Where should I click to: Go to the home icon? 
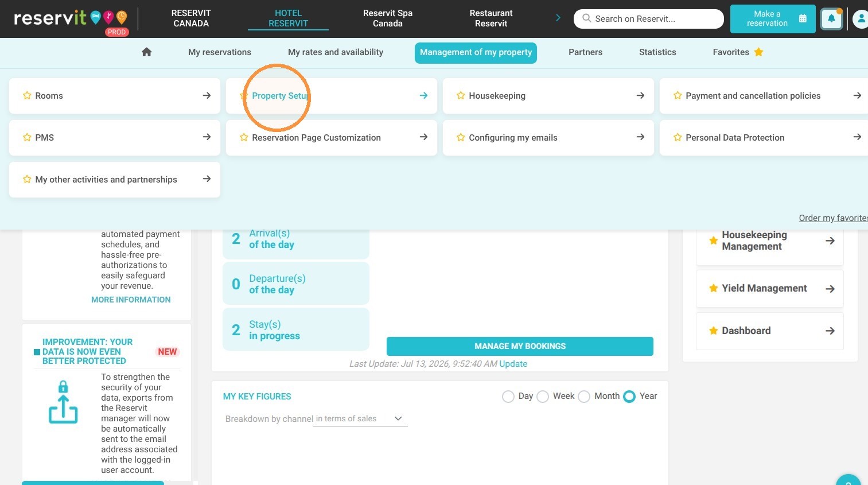click(x=146, y=52)
